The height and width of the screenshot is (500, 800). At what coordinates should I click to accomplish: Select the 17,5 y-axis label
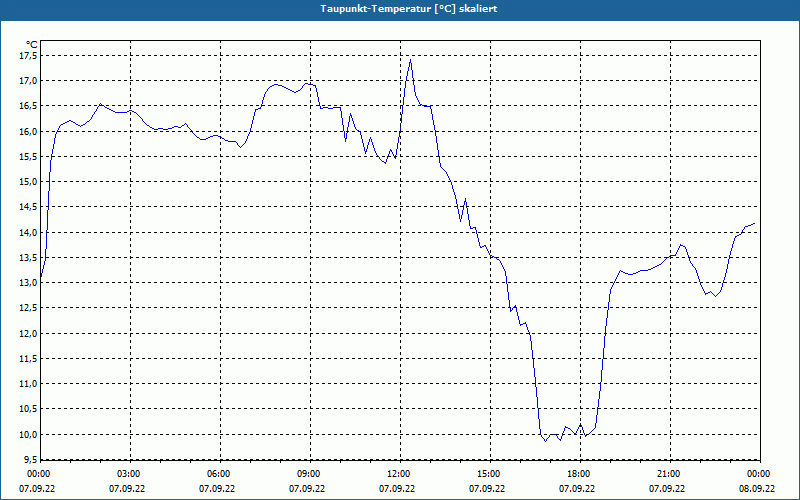(29, 56)
